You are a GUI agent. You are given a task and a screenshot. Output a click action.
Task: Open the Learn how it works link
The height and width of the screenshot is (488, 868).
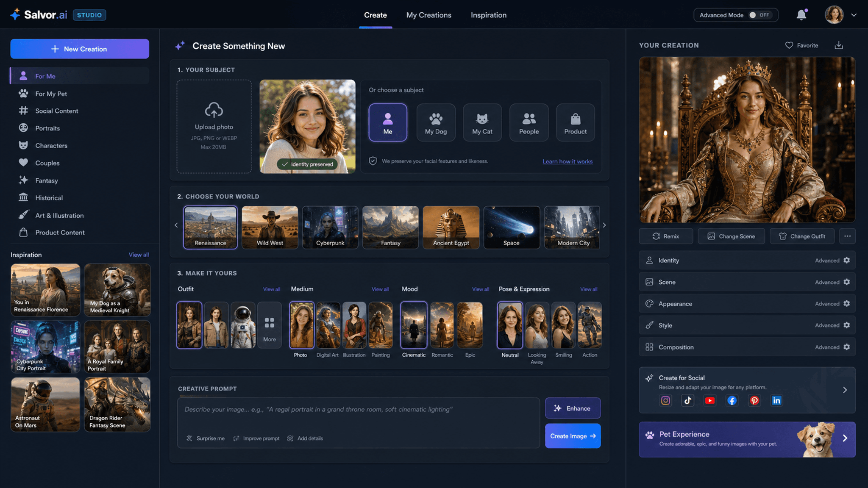pyautogui.click(x=568, y=161)
